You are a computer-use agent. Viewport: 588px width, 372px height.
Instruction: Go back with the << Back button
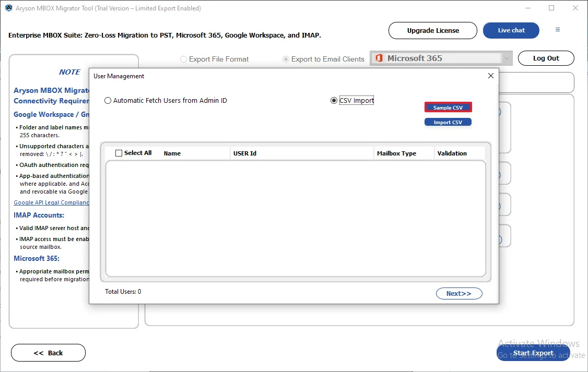coord(49,353)
